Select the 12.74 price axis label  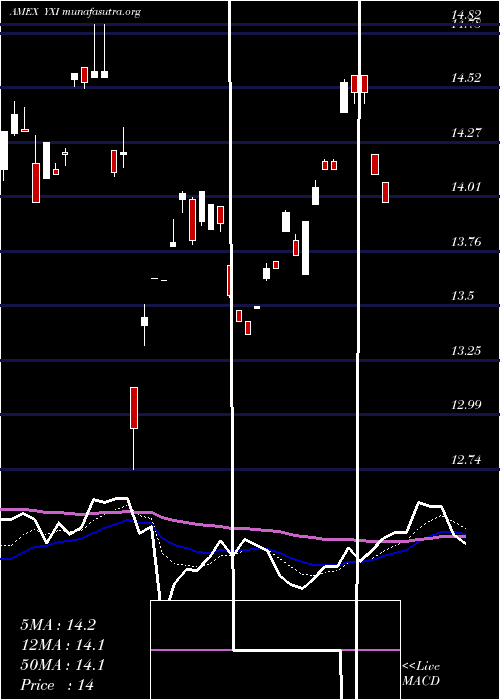(x=466, y=460)
